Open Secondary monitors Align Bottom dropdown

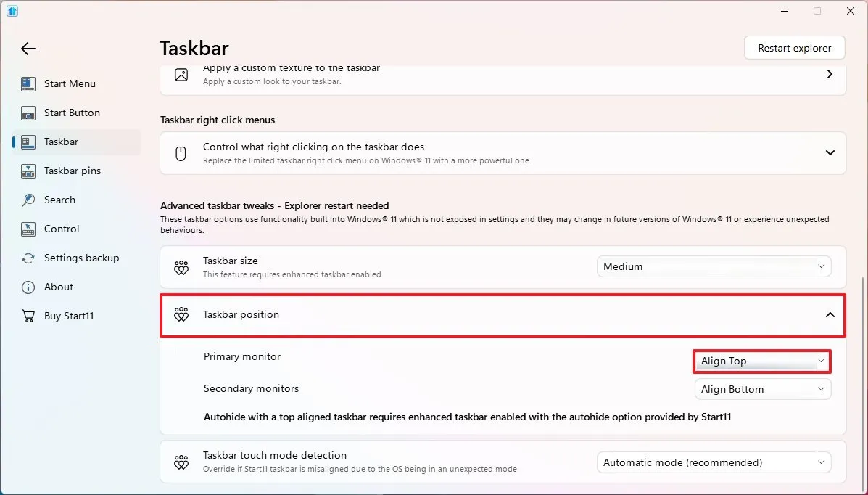pyautogui.click(x=762, y=389)
